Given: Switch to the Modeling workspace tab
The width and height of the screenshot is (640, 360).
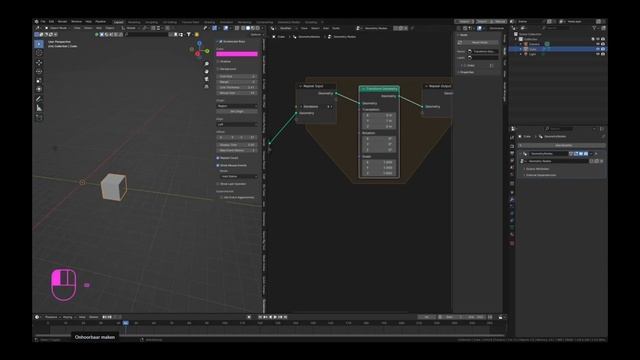Looking at the screenshot, I should [134, 22].
